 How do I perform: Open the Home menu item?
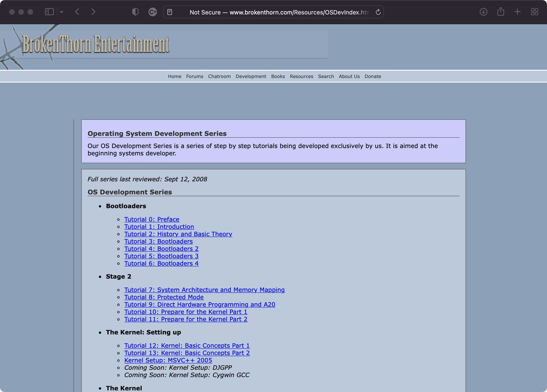(x=175, y=77)
